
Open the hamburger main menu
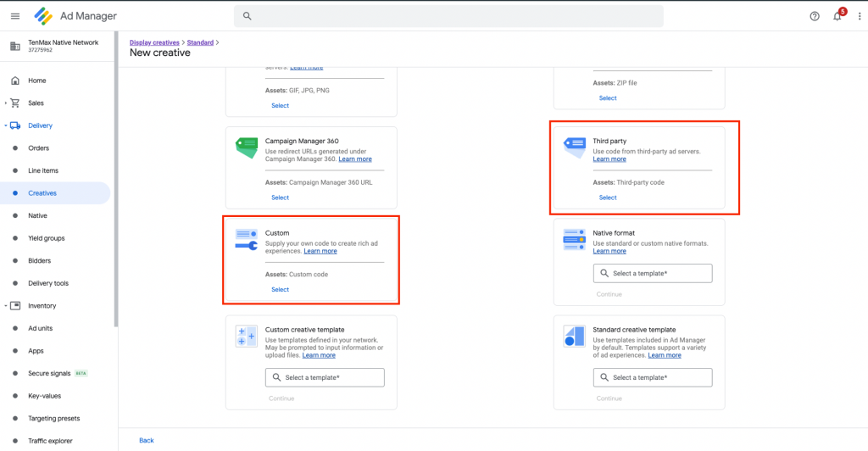tap(15, 16)
